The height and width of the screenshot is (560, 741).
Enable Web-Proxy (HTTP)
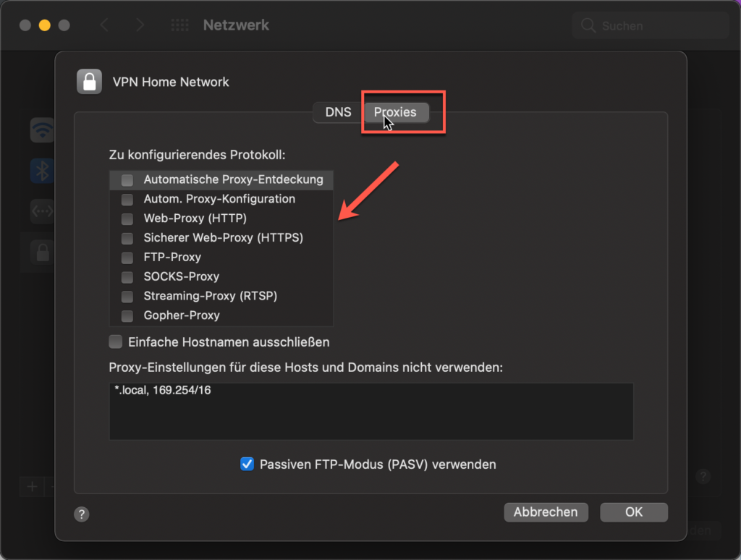click(127, 218)
